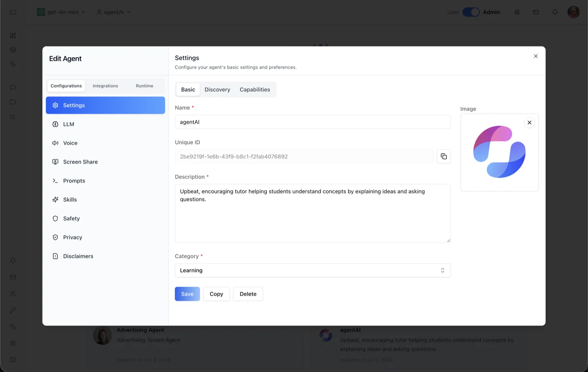The width and height of the screenshot is (588, 372).
Task: Switch to the Configurations tab
Action: [x=66, y=86]
